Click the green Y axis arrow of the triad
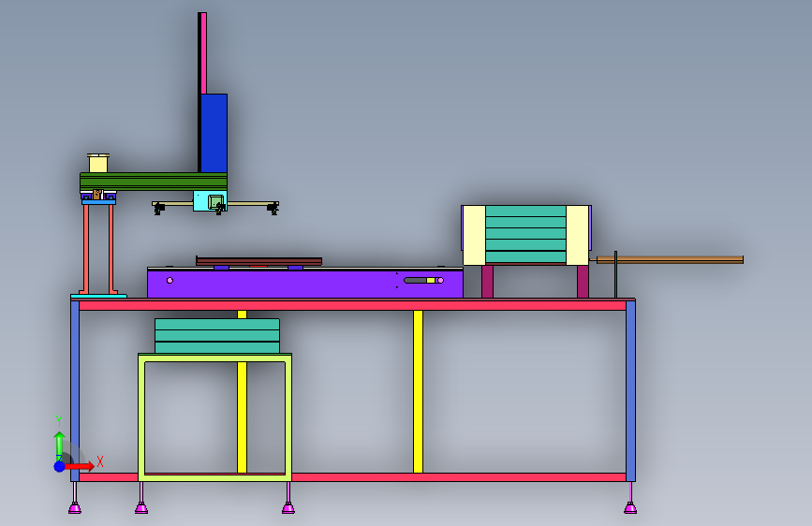The height and width of the screenshot is (526, 812). coord(59,446)
